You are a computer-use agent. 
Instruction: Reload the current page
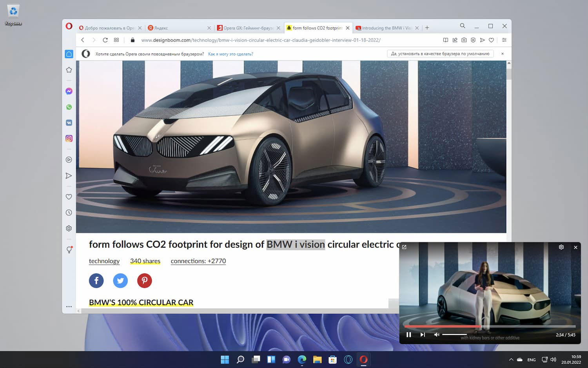[105, 40]
